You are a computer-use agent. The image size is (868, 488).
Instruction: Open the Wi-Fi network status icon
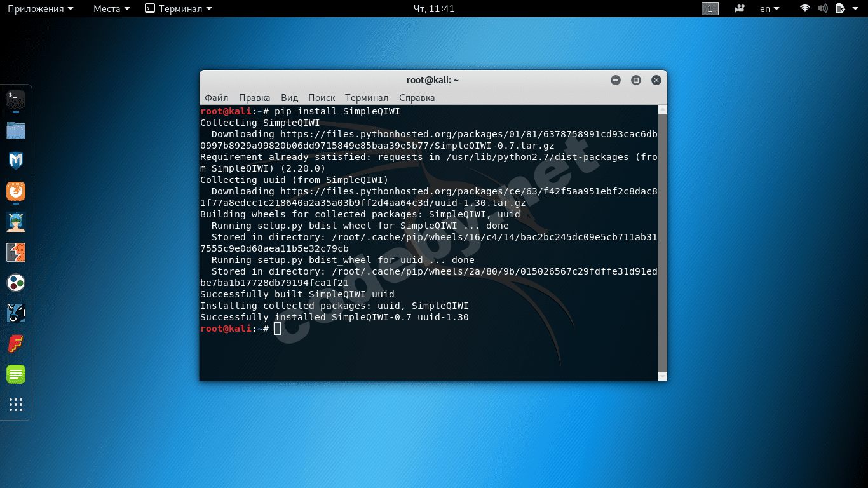coord(805,9)
